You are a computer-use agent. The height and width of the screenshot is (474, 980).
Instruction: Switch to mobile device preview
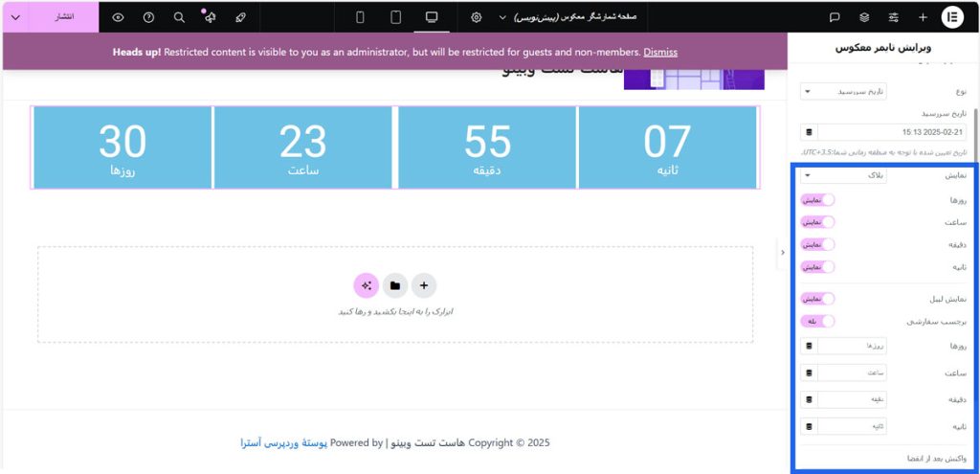click(360, 17)
